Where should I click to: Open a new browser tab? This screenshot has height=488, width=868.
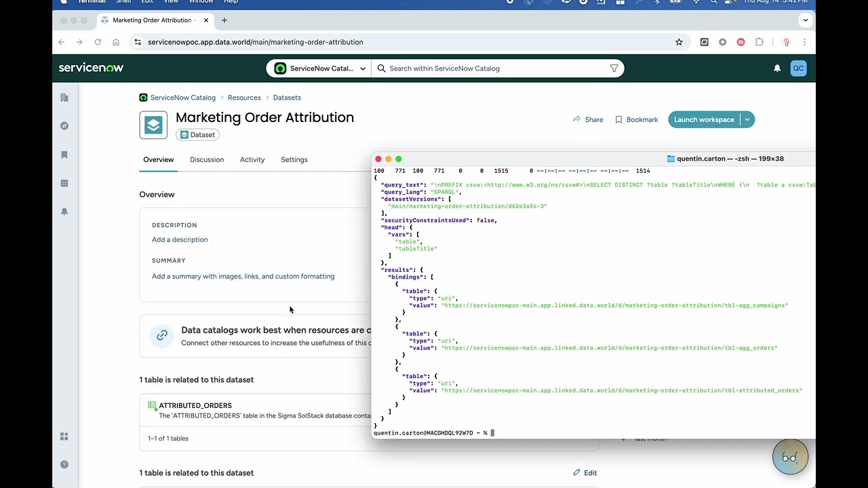[x=224, y=20]
